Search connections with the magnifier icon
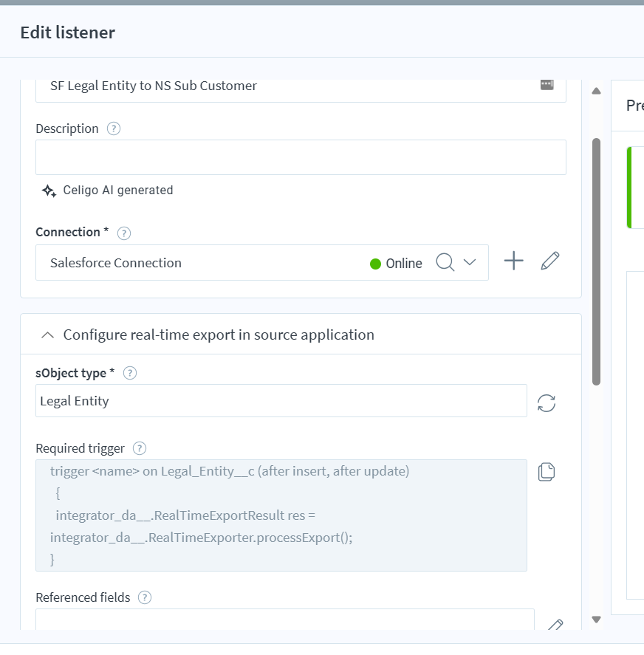Screen dimensions: 644x655 [x=445, y=263]
